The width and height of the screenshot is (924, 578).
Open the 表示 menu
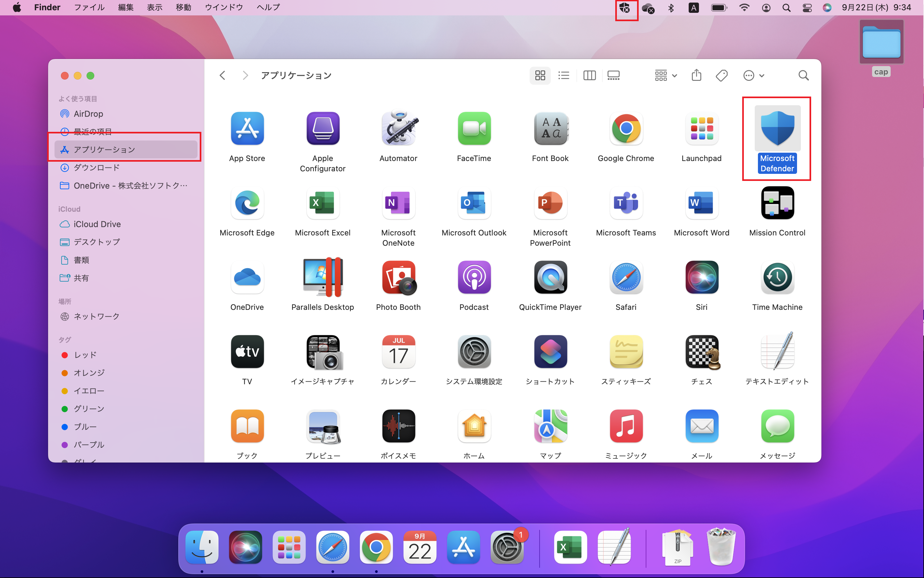click(x=155, y=7)
